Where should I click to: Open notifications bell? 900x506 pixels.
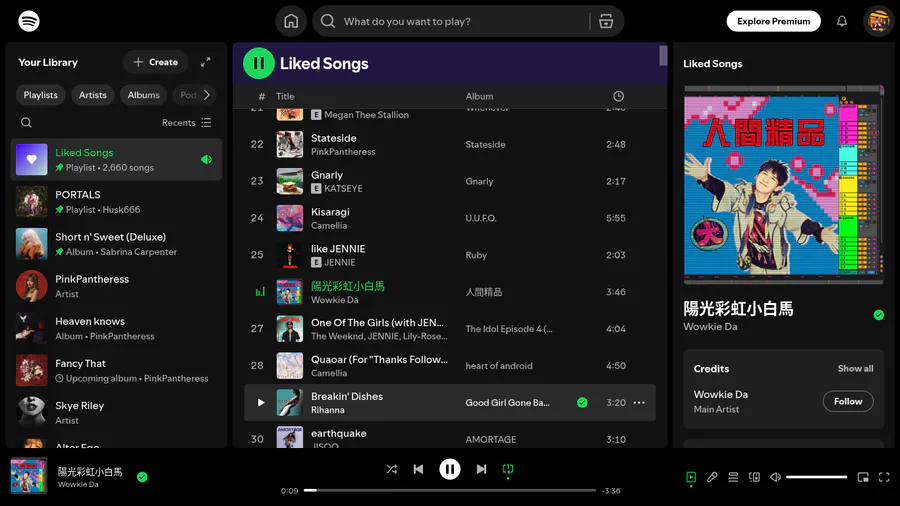(841, 21)
